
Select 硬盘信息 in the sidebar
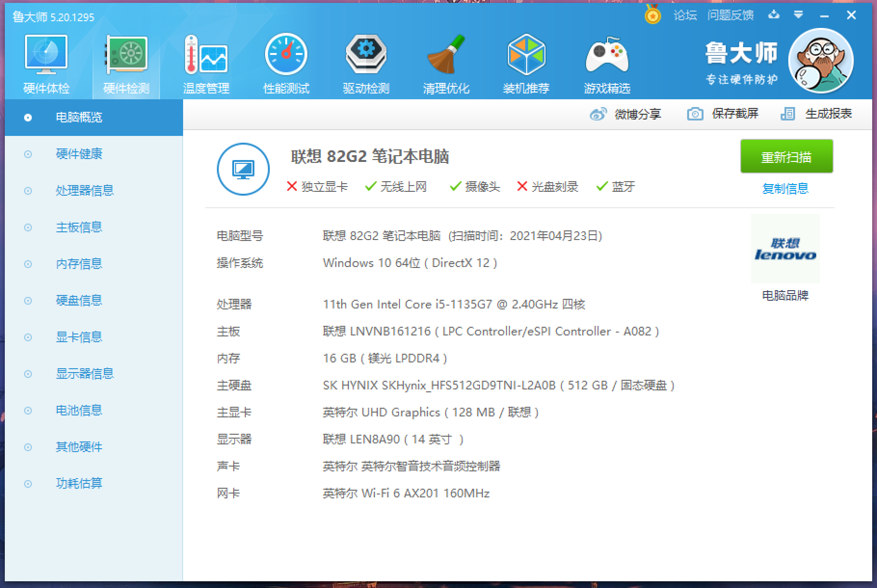coord(94,301)
